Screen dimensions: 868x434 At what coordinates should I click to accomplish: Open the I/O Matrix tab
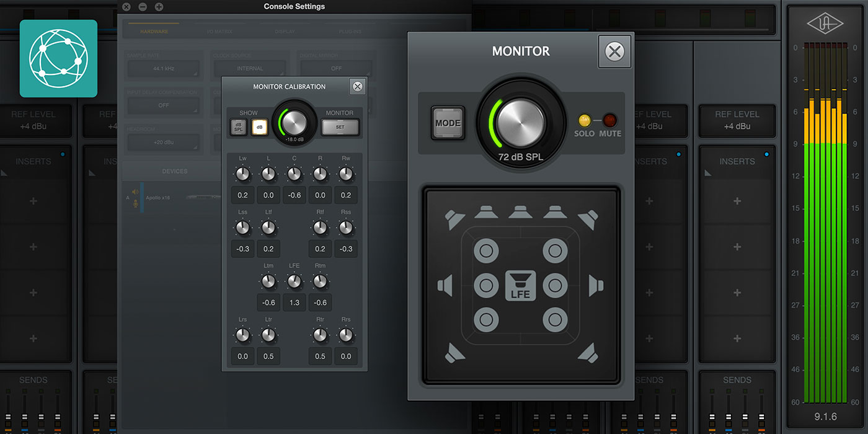[219, 32]
